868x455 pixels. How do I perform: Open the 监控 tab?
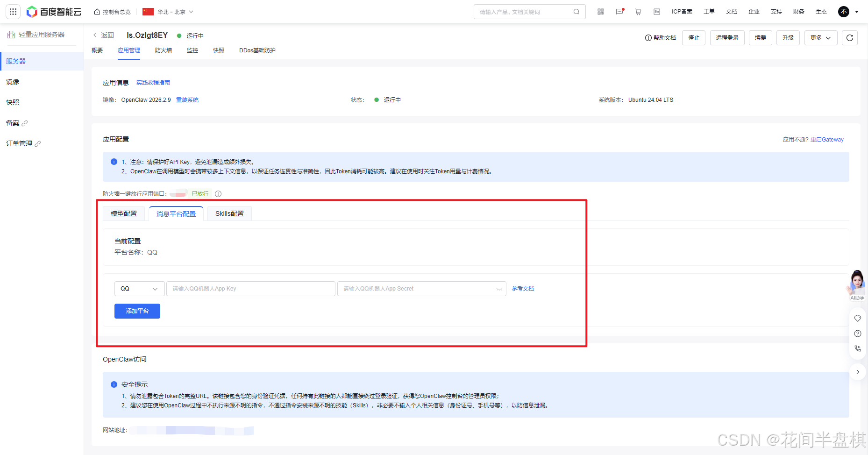[192, 50]
